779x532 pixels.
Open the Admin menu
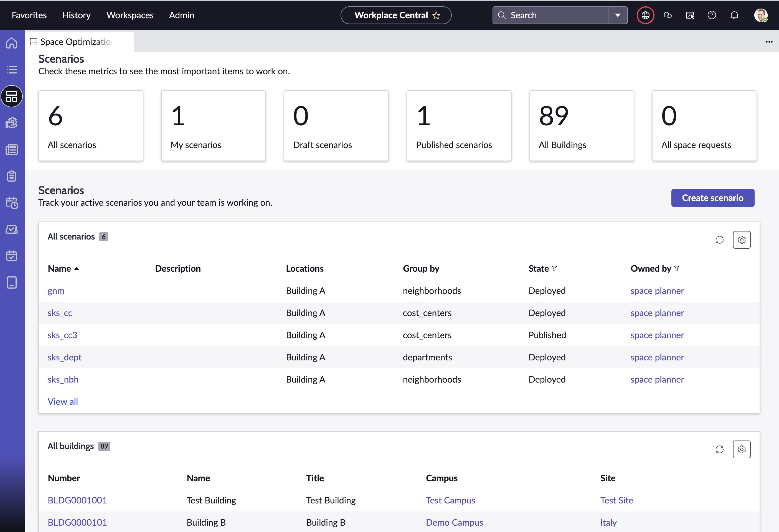(x=181, y=15)
